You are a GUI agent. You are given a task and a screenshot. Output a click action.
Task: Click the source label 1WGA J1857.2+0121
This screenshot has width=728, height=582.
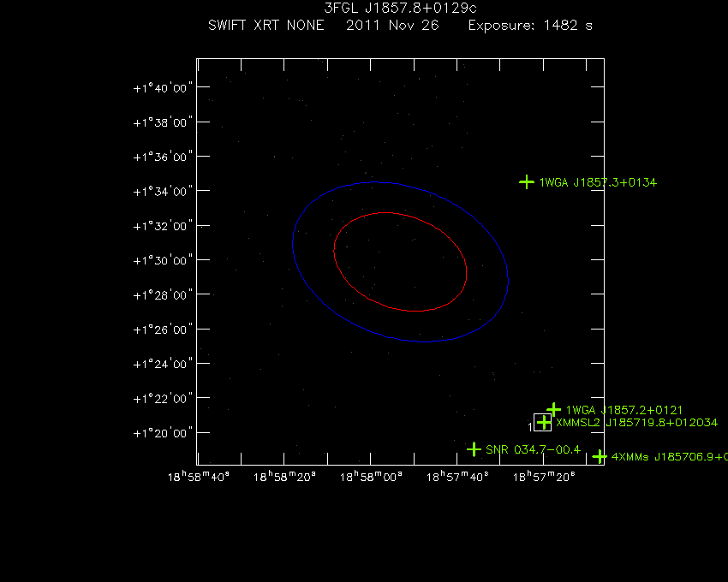point(624,410)
